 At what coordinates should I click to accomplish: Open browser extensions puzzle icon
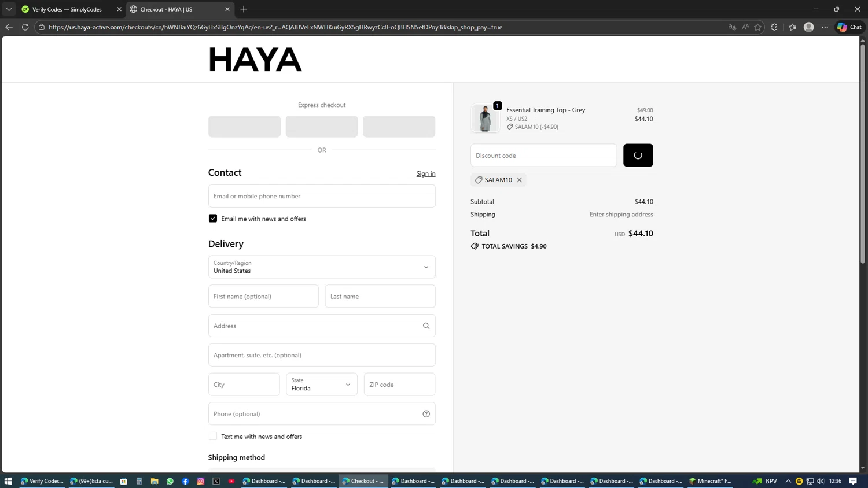(x=774, y=27)
